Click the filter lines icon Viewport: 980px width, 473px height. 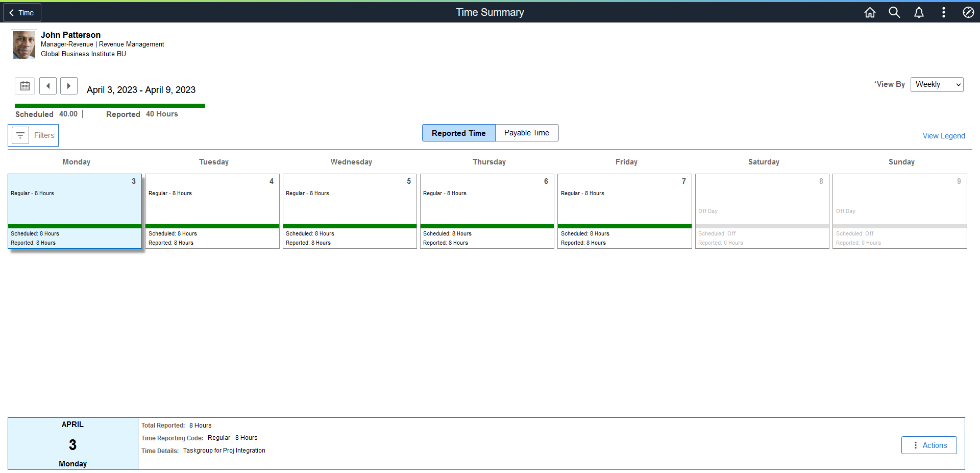[20, 135]
